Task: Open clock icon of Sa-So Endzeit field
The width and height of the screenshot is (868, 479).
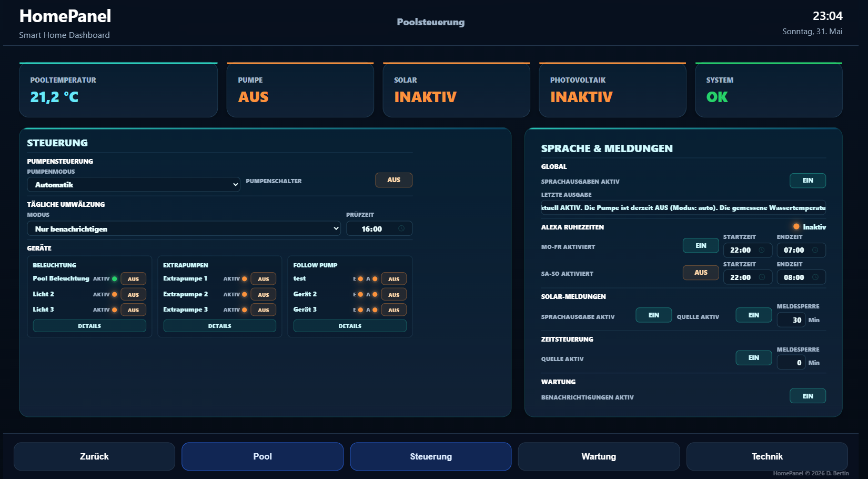Action: tap(815, 277)
